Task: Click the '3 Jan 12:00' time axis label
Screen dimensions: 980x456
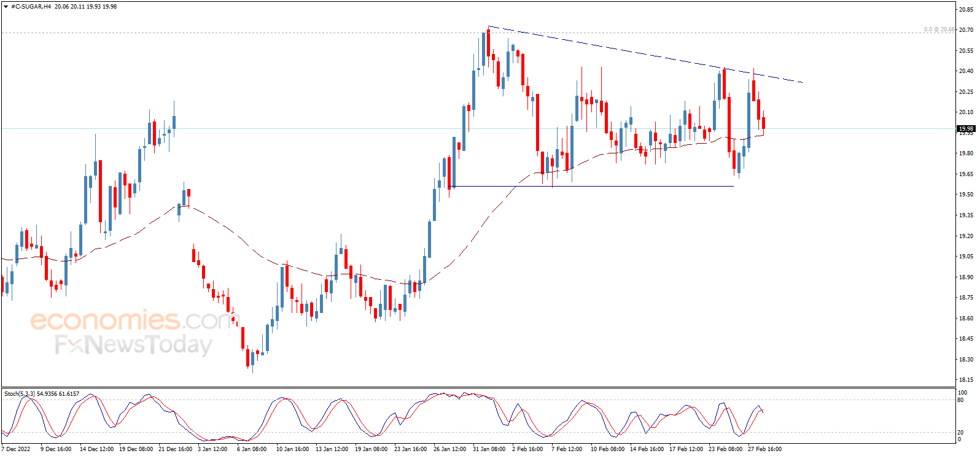Action: (x=212, y=449)
